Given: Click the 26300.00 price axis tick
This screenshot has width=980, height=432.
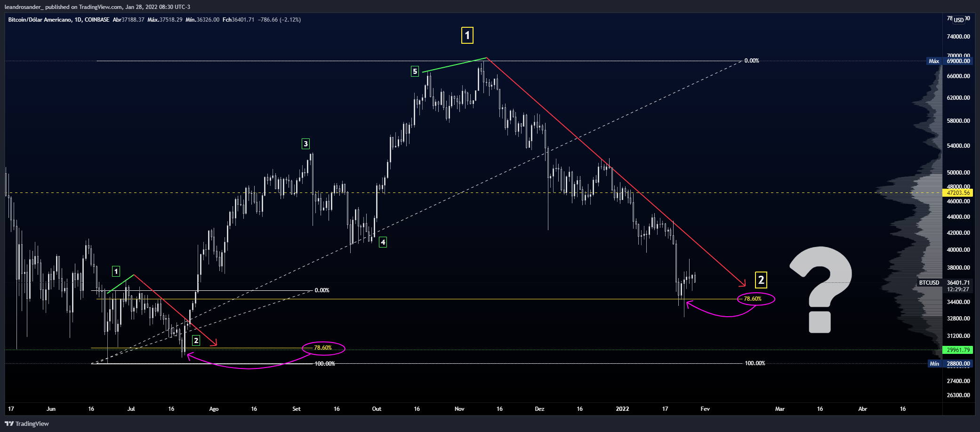Looking at the screenshot, I should (x=958, y=395).
